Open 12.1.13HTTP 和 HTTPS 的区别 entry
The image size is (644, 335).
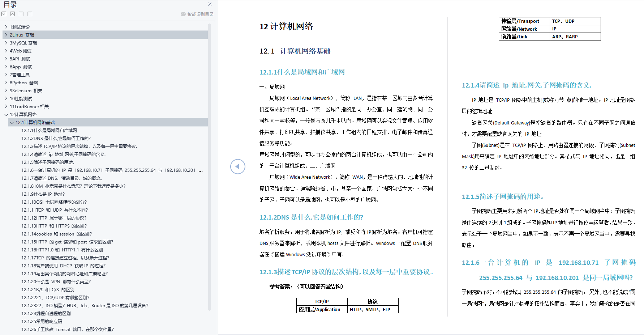54,226
